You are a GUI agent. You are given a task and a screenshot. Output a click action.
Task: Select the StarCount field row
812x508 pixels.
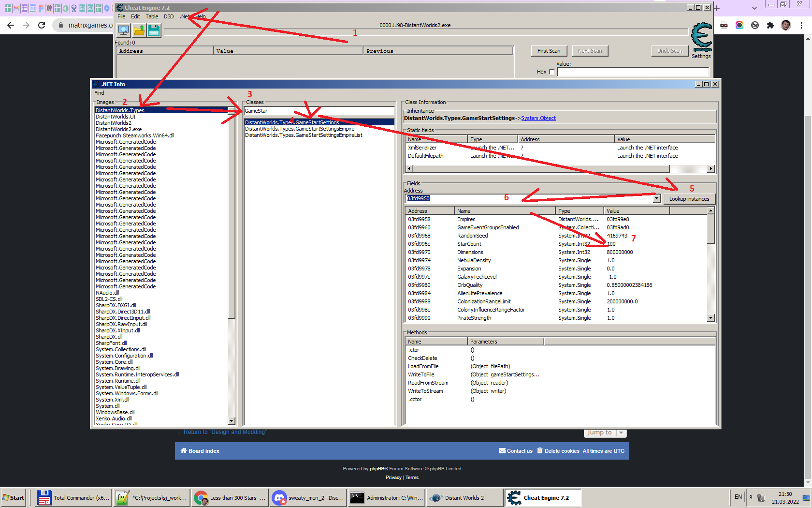coord(556,244)
